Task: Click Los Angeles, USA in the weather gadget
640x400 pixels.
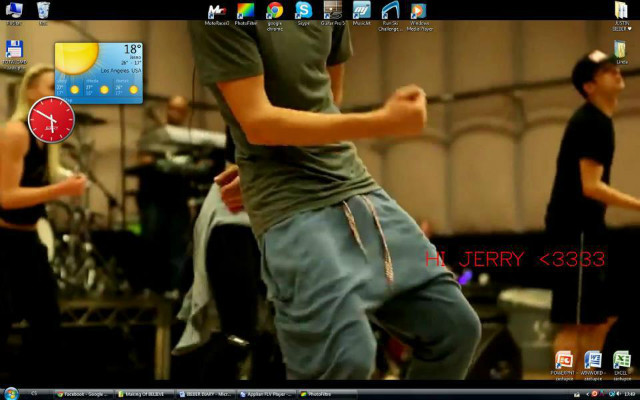Action: 121,71
